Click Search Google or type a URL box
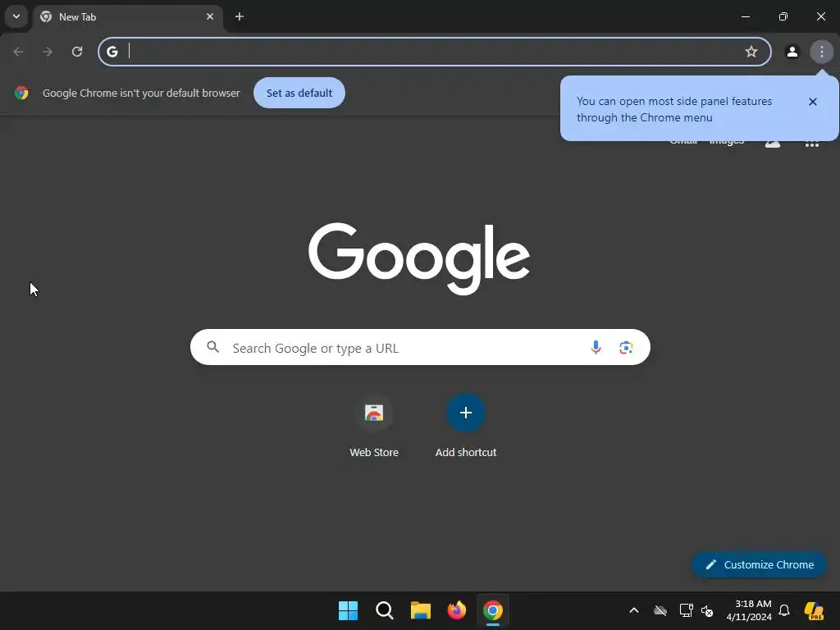 point(420,347)
